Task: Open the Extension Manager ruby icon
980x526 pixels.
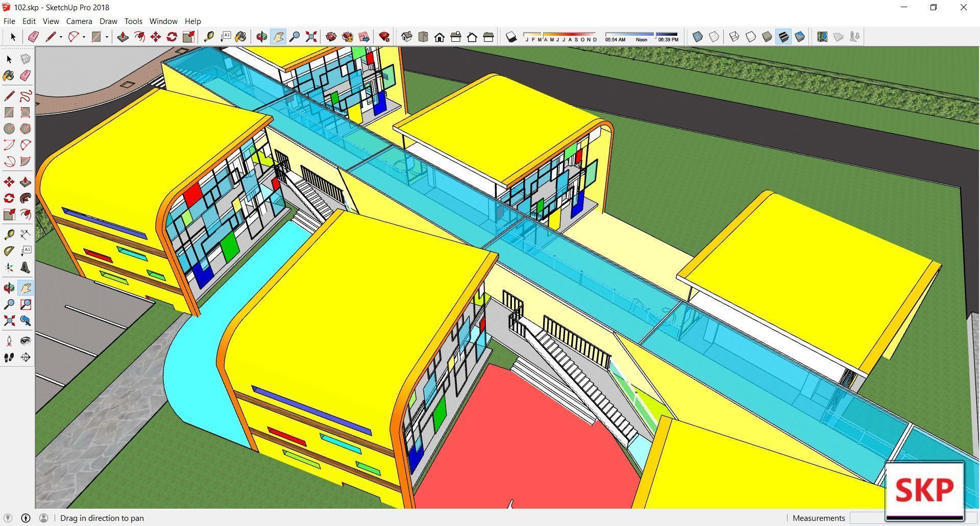Action: click(x=384, y=37)
